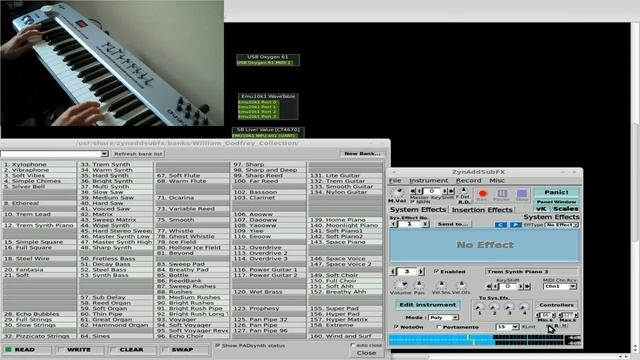Viewport: 640px width, 360px height.
Task: Toggle the NoteOn checkbox
Action: pos(396,327)
